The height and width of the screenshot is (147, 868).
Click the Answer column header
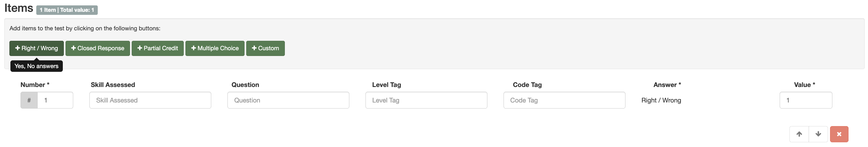click(x=667, y=85)
